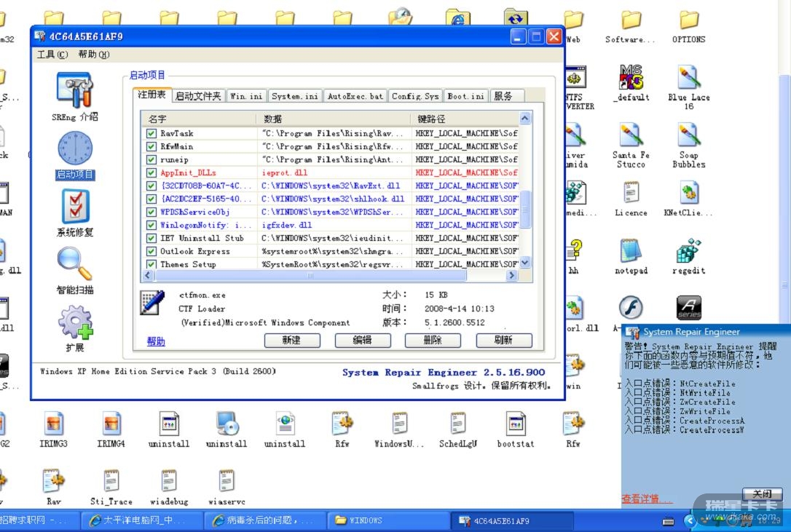Open the notepad desktop icon
Viewport: 791px width, 532px height.
[631, 250]
